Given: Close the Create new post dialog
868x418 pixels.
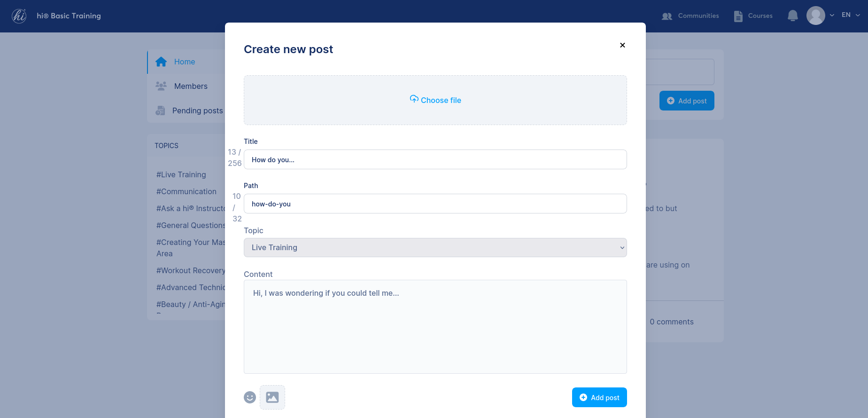Looking at the screenshot, I should coord(622,45).
